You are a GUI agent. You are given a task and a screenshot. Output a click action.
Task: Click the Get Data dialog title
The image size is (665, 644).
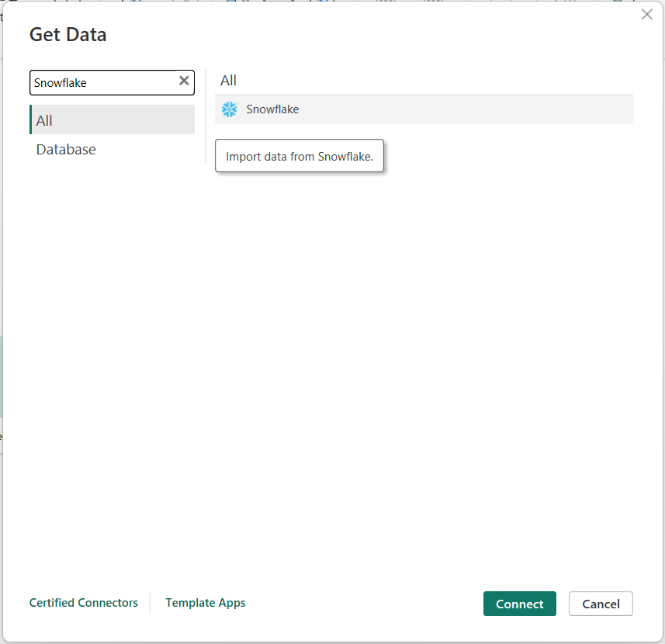(68, 35)
